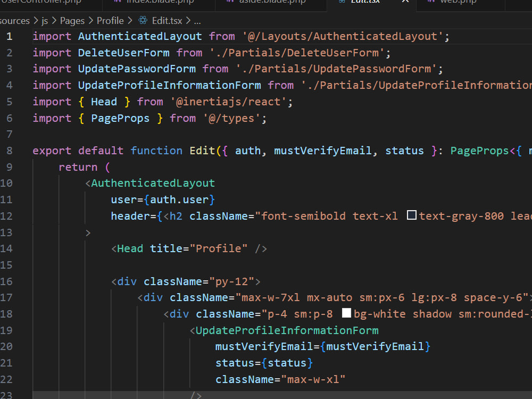Screen dimensions: 532x399
Task: Open the text-gray-800 color swatch
Action: tap(412, 215)
